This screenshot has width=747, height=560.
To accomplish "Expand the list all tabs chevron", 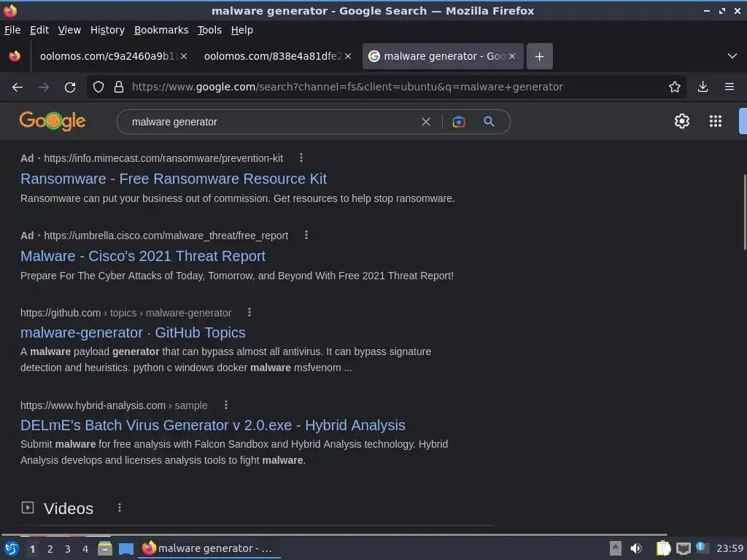I will tap(732, 56).
